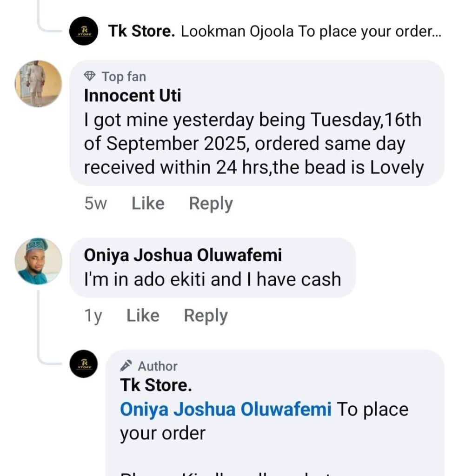Like the ado ekiti comment
This screenshot has width=459, height=476.
143,316
